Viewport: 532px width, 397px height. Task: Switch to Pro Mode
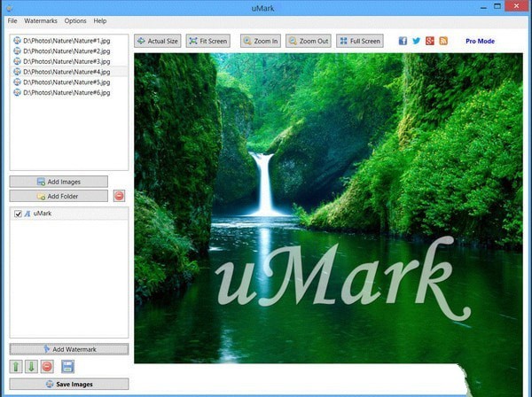tap(480, 41)
